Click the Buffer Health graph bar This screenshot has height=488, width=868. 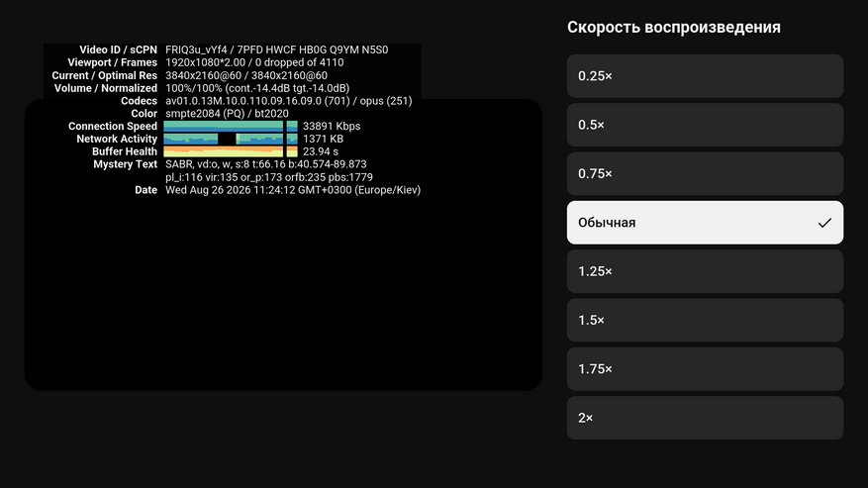pos(231,151)
